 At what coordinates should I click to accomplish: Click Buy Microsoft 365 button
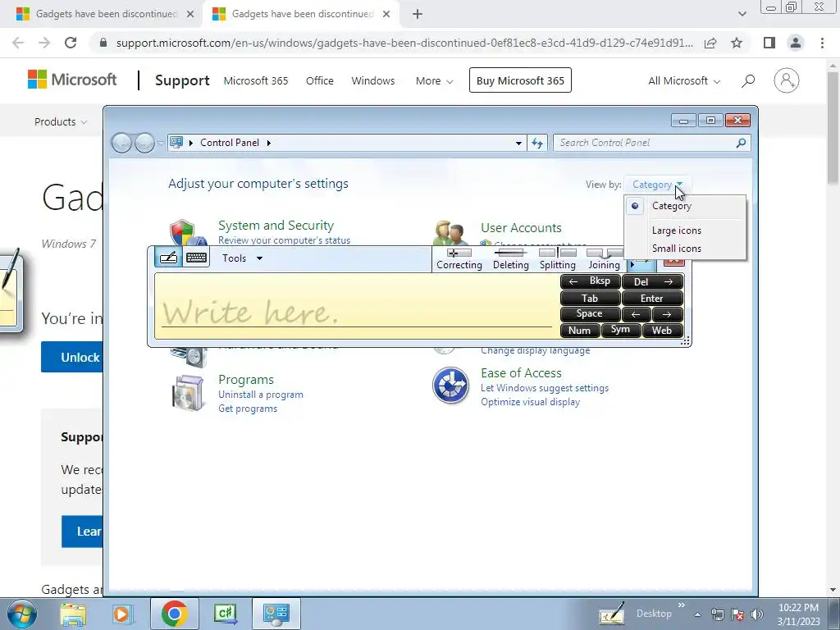520,80
